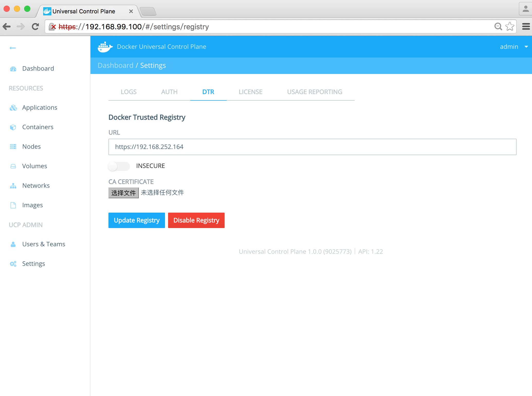Go back with the browser back arrow
Screen dimensions: 532x396
(x=7, y=26)
